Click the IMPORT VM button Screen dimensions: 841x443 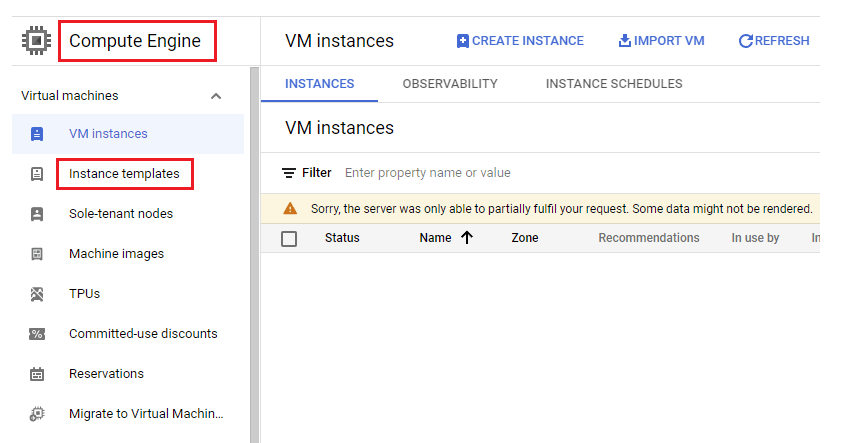(x=661, y=41)
